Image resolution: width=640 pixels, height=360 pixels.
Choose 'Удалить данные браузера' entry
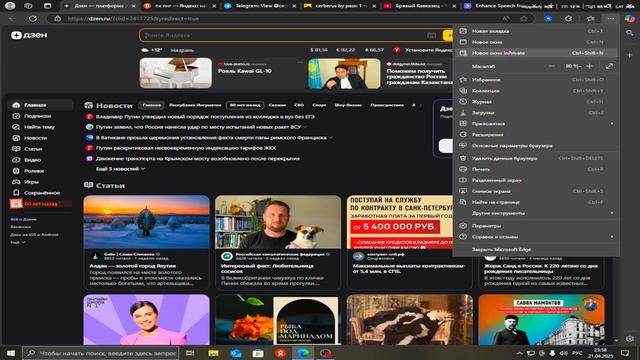536,158
